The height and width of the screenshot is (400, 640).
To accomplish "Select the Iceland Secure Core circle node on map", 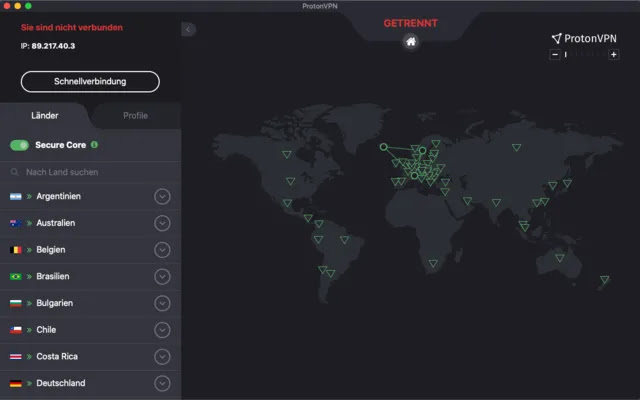I will click(383, 147).
